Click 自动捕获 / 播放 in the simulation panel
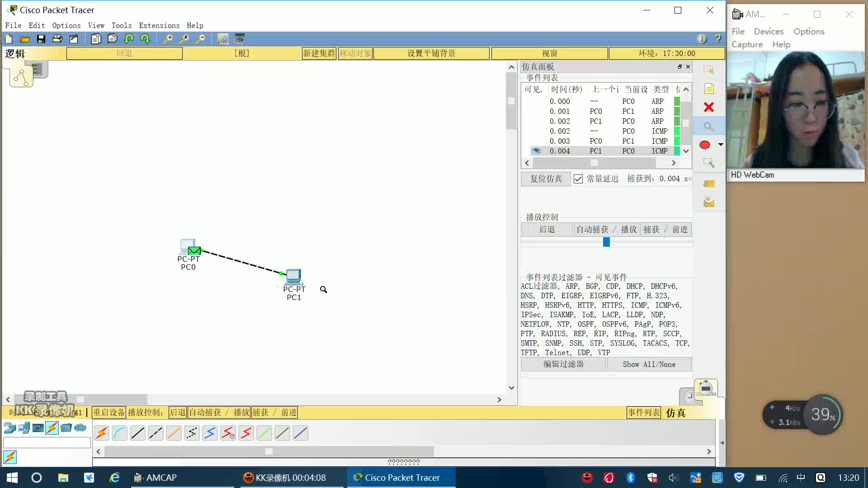The width and height of the screenshot is (868, 488). point(606,230)
